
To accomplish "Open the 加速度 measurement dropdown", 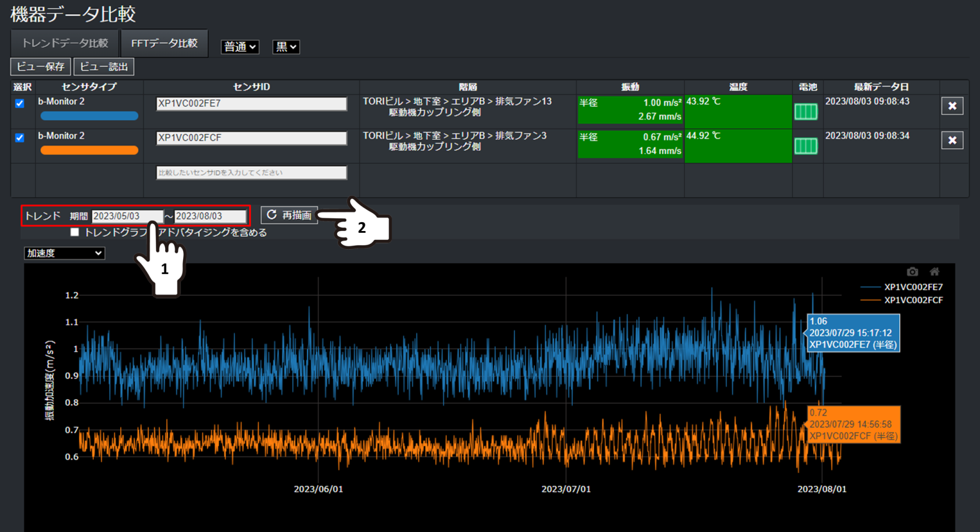I will coord(64,253).
